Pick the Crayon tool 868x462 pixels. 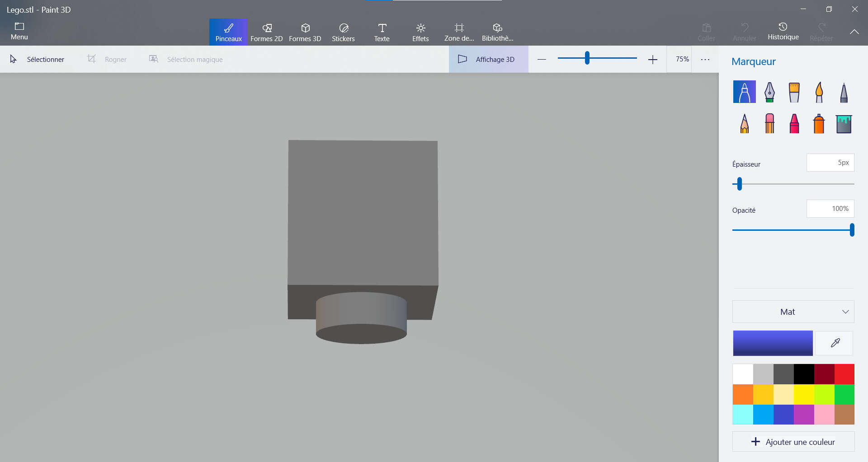[794, 123]
